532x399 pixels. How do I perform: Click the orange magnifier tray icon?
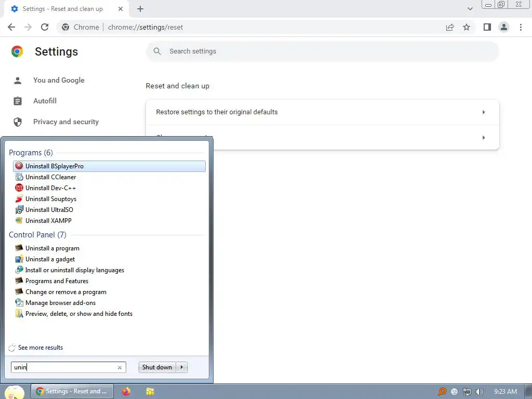442,392
